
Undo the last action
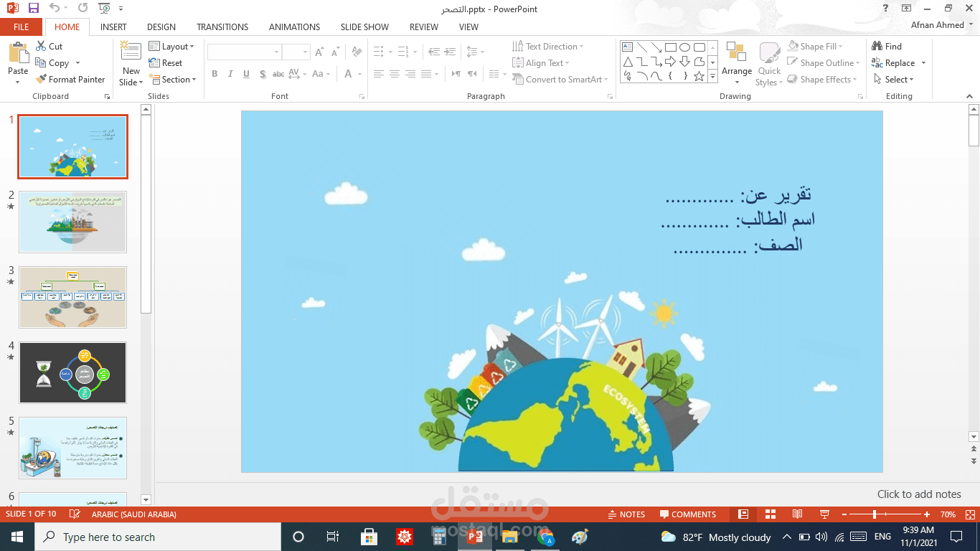pos(55,9)
